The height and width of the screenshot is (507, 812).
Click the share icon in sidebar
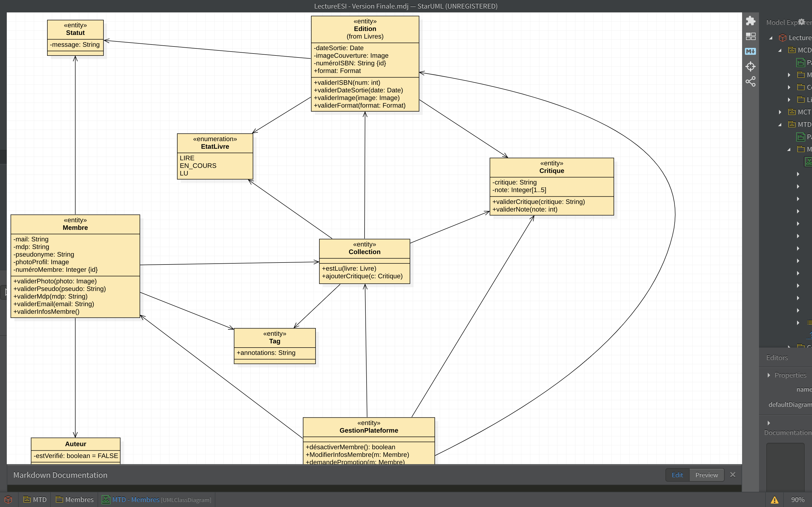750,81
